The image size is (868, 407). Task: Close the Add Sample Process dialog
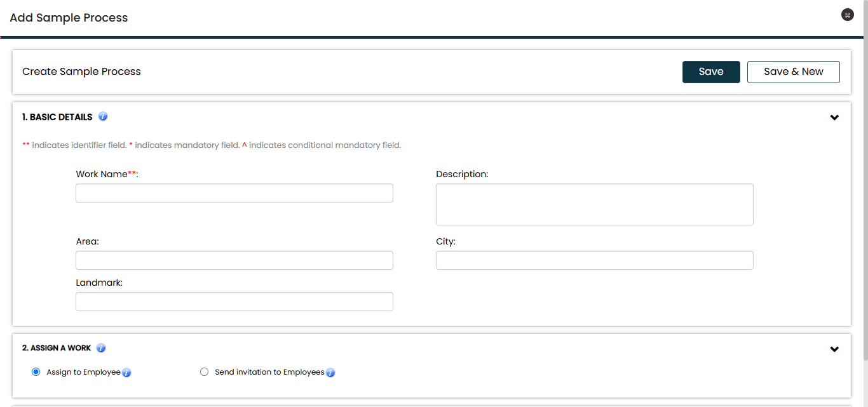coord(847,15)
